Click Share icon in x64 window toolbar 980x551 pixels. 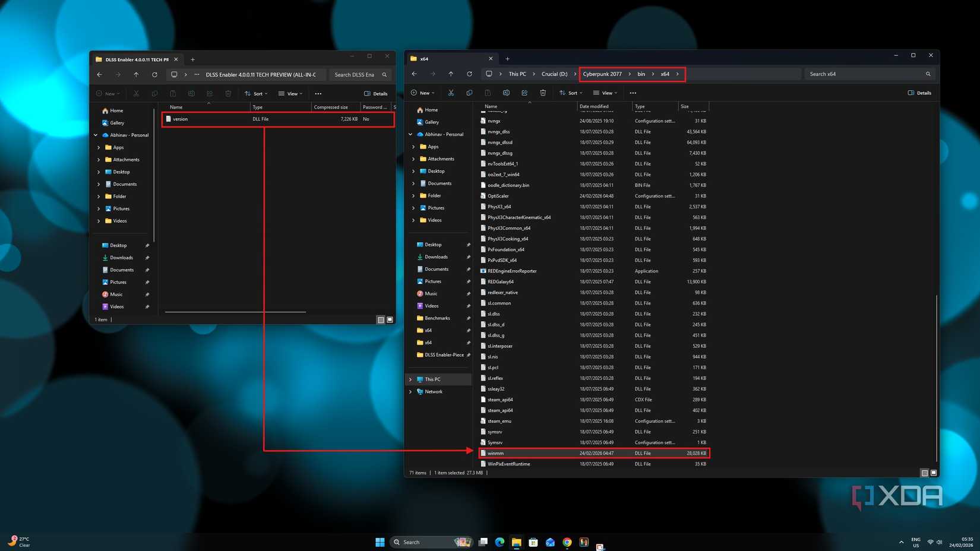tap(524, 93)
